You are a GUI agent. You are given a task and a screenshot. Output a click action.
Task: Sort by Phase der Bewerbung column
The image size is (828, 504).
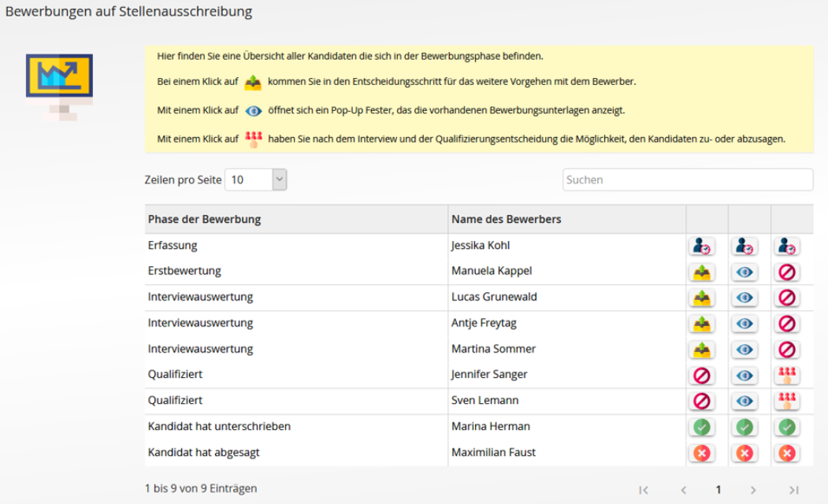coord(204,219)
